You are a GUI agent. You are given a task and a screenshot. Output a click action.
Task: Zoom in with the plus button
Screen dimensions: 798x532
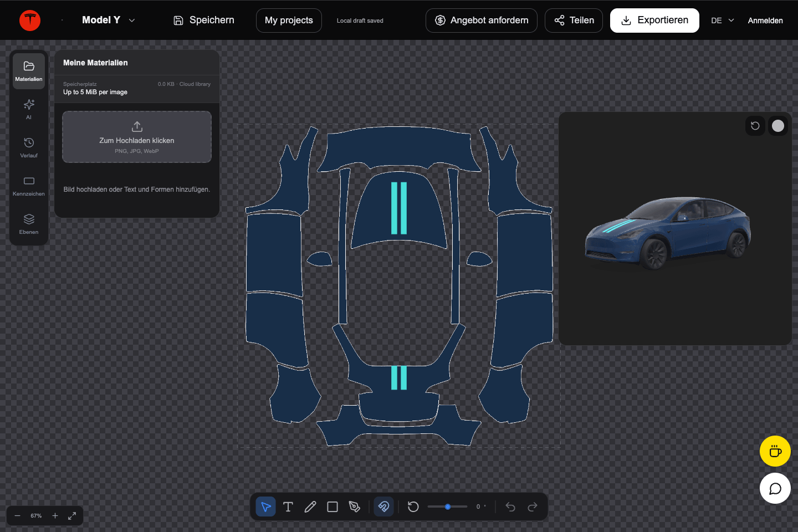click(x=55, y=516)
